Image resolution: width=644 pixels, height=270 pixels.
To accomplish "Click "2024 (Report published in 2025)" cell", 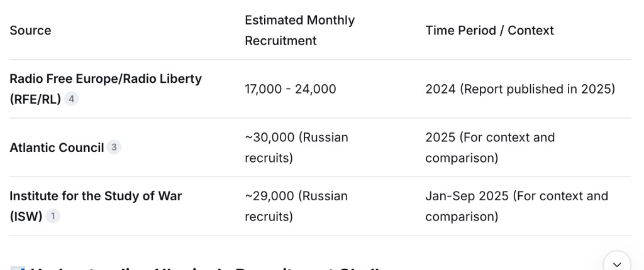I will click(520, 89).
